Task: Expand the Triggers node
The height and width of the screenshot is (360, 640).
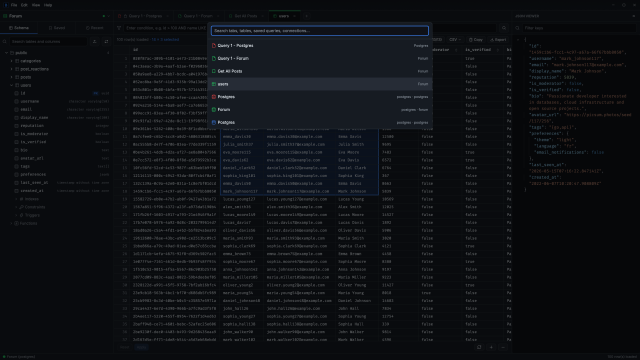Action: (16, 215)
